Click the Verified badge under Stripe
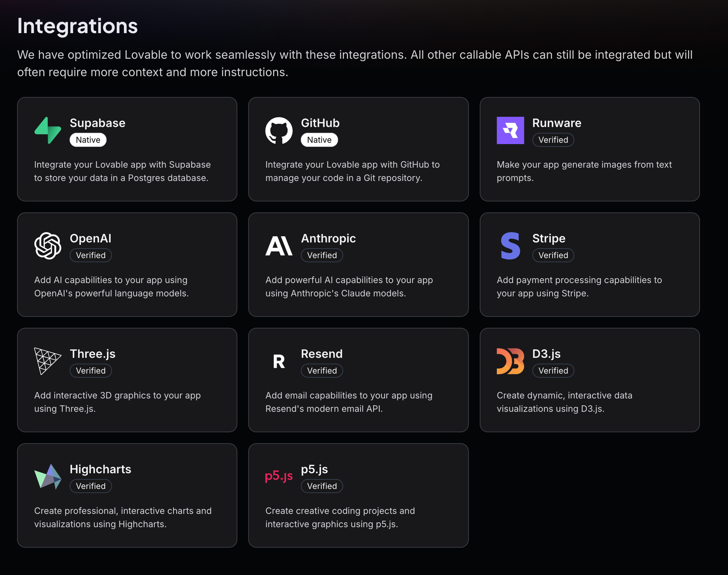 pos(553,255)
